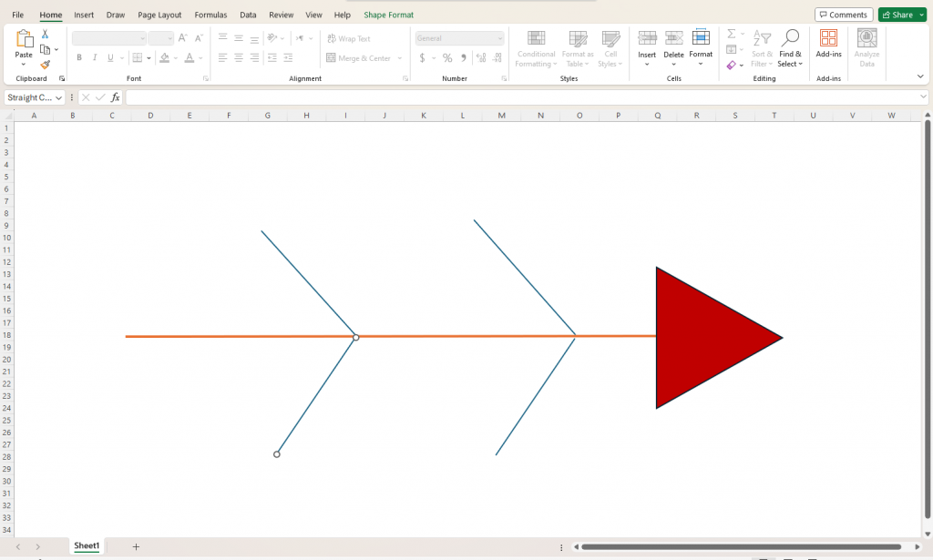Screen dimensions: 933x560
Task: Click the AutoSum sigma icon
Action: 732,34
